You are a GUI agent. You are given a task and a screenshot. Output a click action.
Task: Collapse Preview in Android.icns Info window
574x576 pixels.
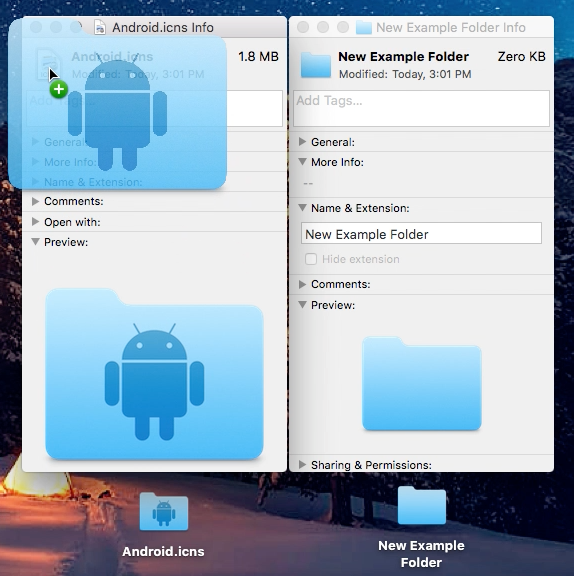(x=35, y=242)
